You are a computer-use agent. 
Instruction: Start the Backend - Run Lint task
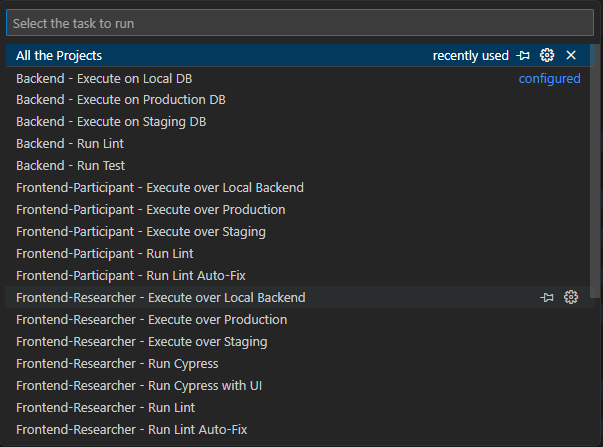[x=297, y=143]
